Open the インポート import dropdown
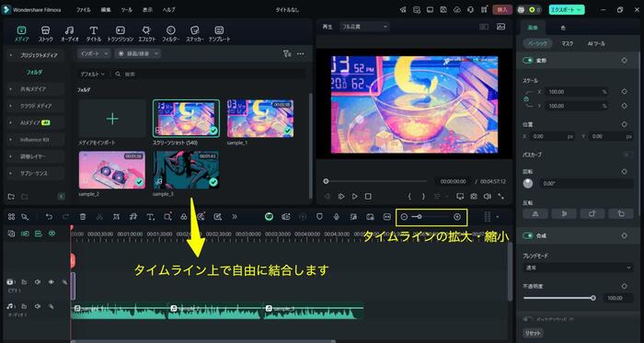Image resolution: width=644 pixels, height=343 pixels. [95, 53]
